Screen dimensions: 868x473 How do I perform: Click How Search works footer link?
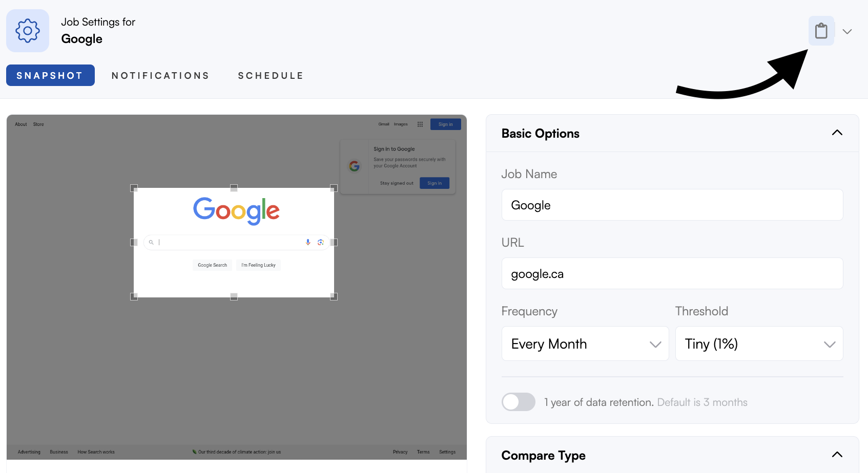pyautogui.click(x=96, y=452)
